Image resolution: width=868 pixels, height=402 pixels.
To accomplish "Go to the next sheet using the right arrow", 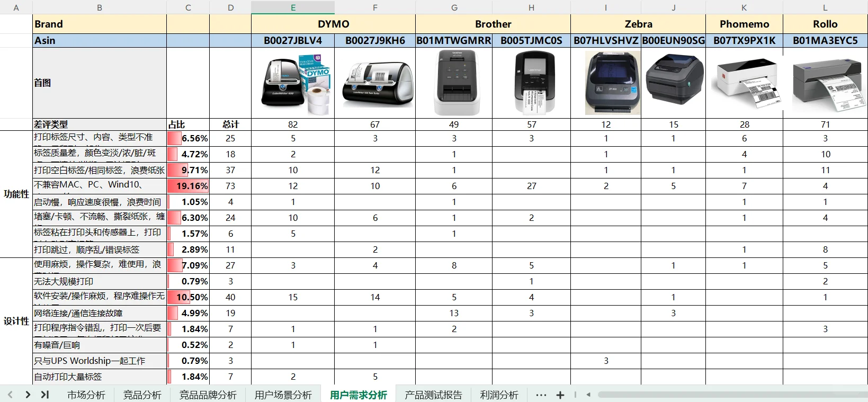I will click(x=28, y=395).
